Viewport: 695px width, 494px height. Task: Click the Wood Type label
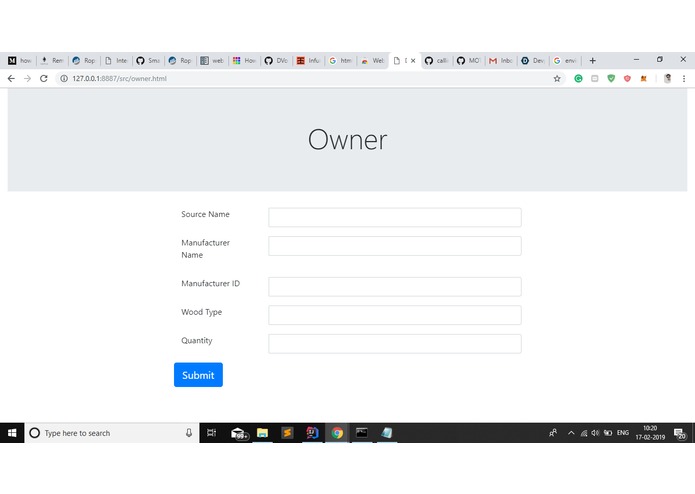(202, 312)
